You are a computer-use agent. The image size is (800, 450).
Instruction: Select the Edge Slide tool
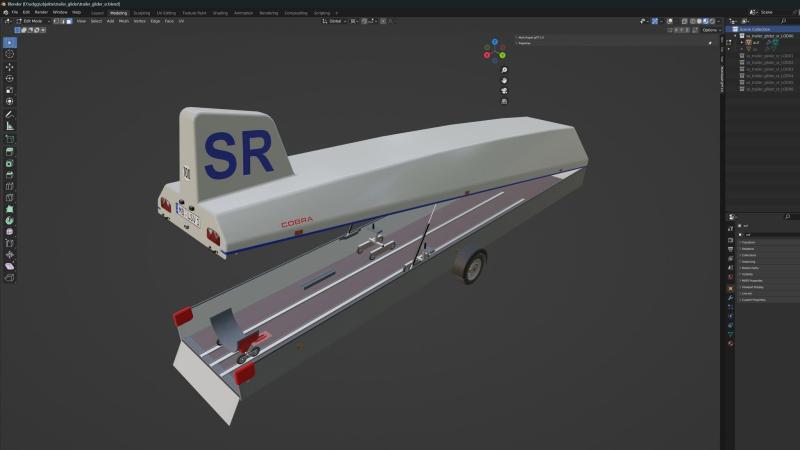pyautogui.click(x=10, y=243)
